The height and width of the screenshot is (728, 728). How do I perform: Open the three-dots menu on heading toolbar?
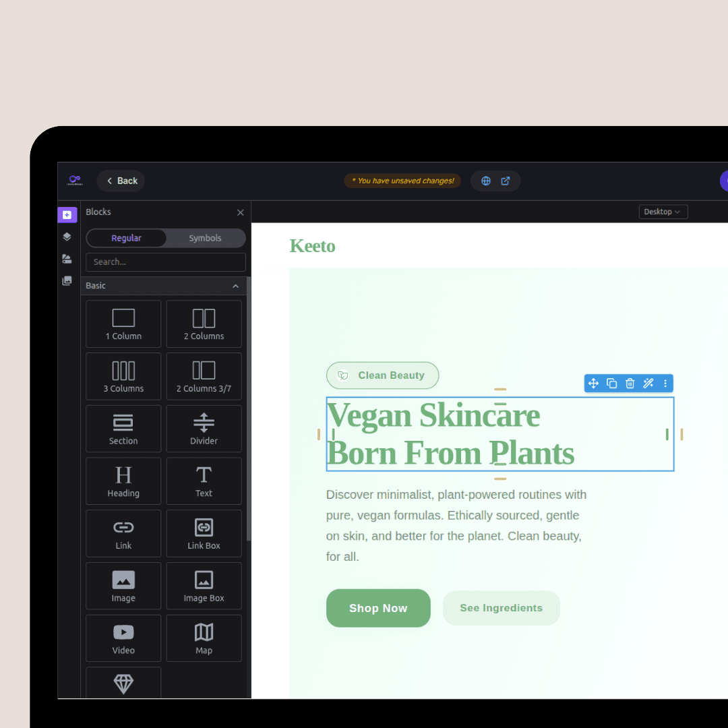(665, 383)
